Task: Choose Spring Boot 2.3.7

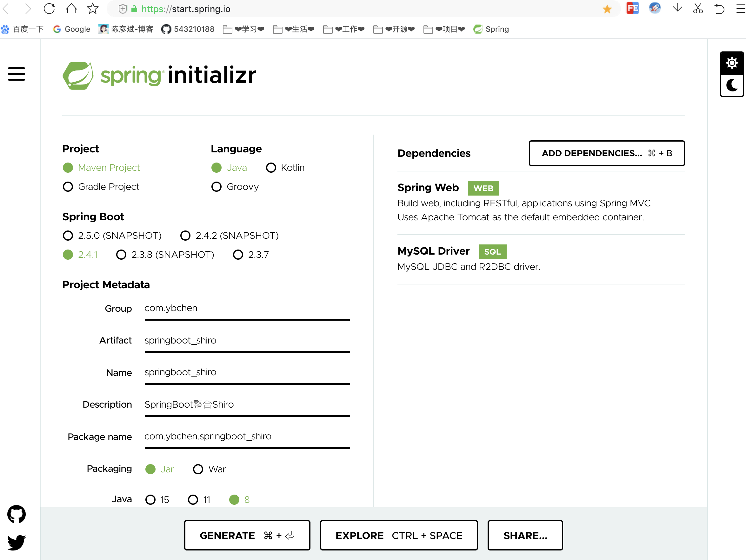Action: pos(251,254)
